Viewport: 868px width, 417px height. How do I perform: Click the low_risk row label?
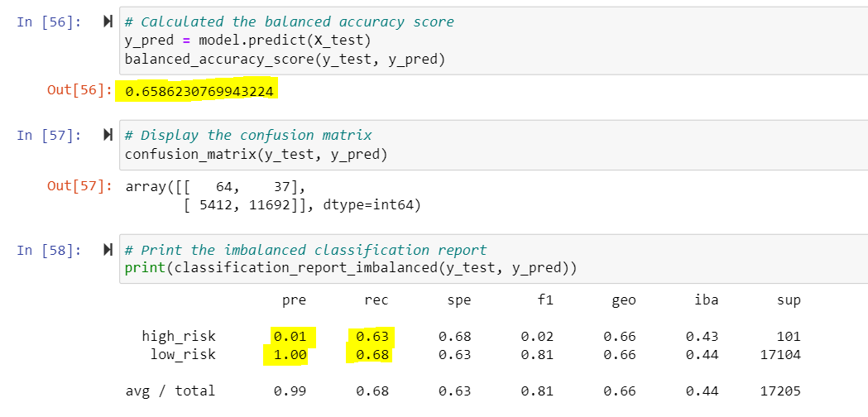[x=183, y=354]
